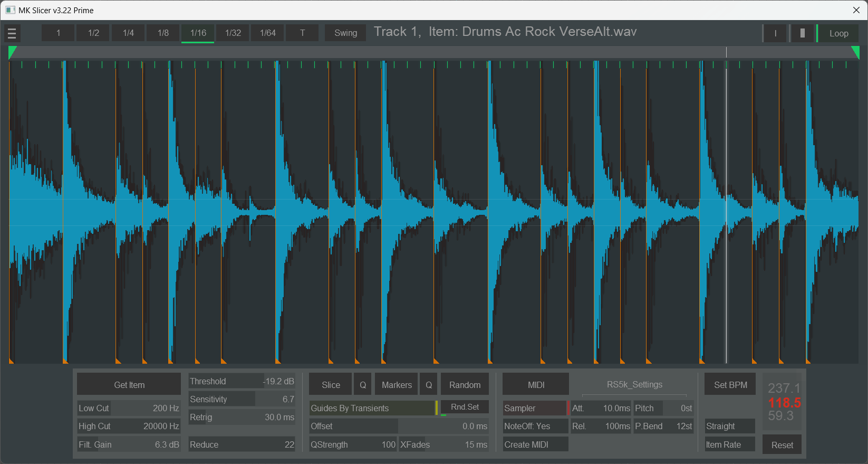The image size is (868, 464).
Task: Click the right green loop end triangle
Action: coord(855,51)
